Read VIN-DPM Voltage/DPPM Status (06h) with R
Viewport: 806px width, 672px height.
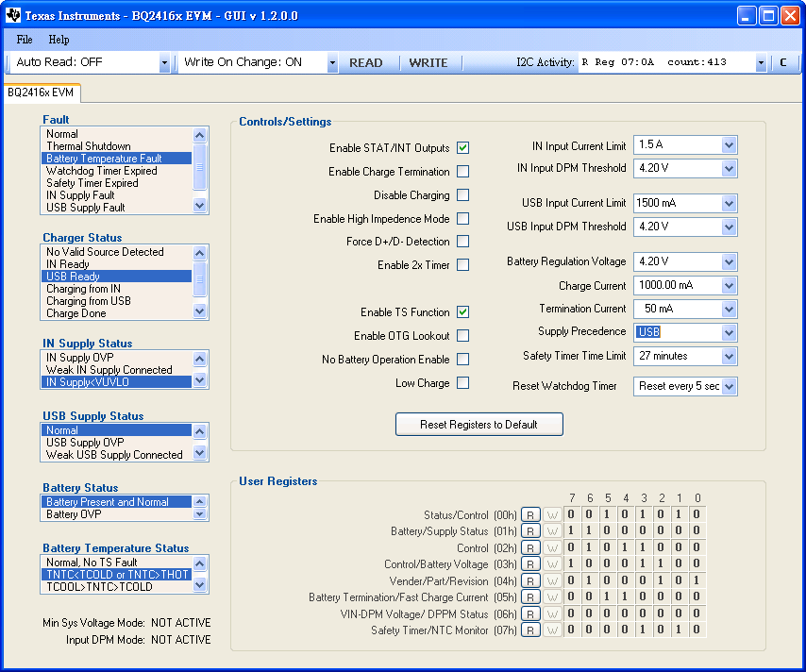pyautogui.click(x=530, y=613)
